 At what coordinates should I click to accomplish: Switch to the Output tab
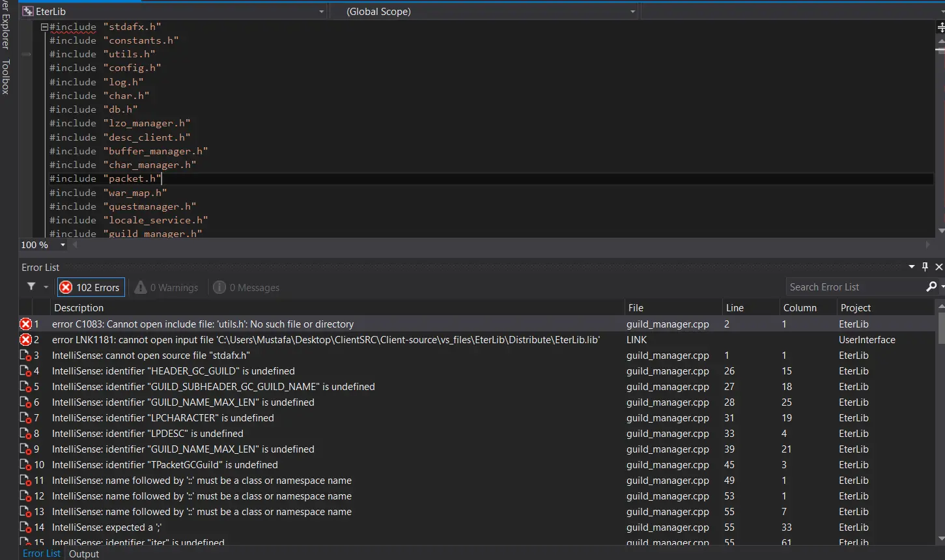pos(84,553)
